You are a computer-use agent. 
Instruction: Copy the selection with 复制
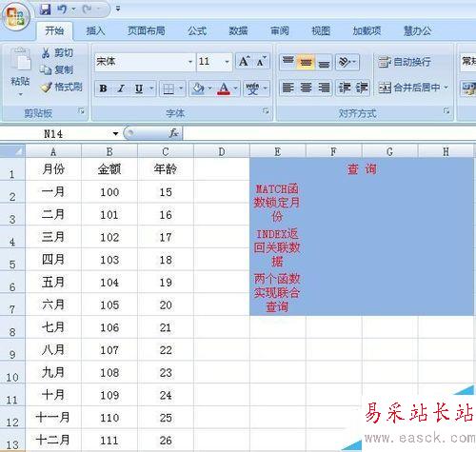click(57, 69)
